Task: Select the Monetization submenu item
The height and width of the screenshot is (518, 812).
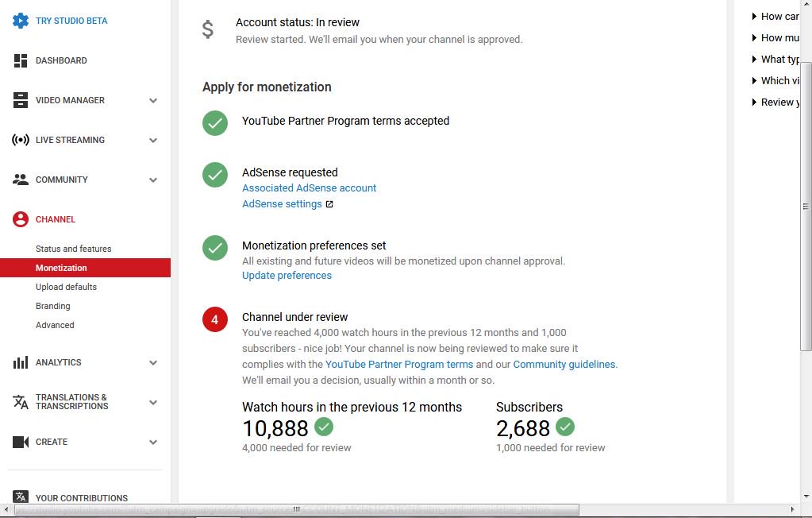Action: (86, 268)
